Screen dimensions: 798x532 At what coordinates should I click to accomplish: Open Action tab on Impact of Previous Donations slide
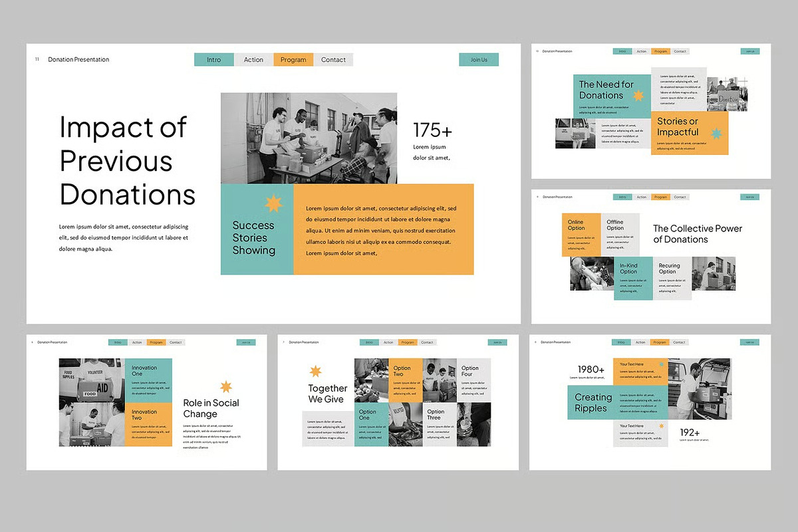[x=253, y=60]
